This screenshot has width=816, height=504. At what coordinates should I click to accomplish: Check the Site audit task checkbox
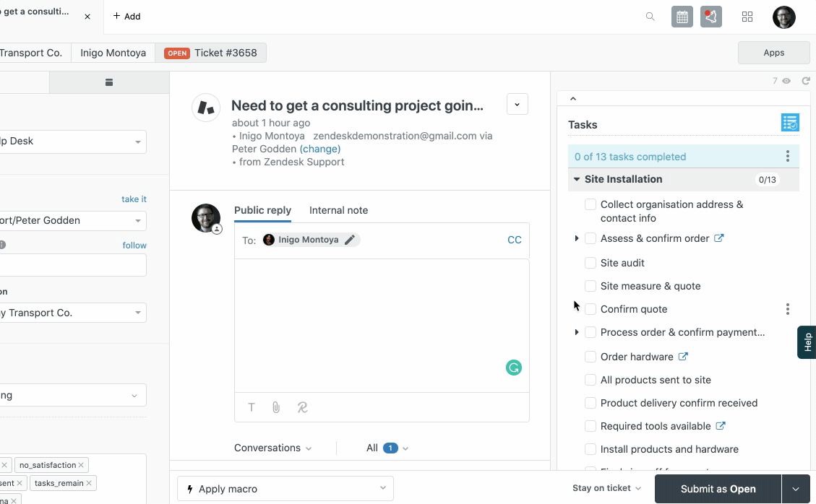(x=590, y=262)
